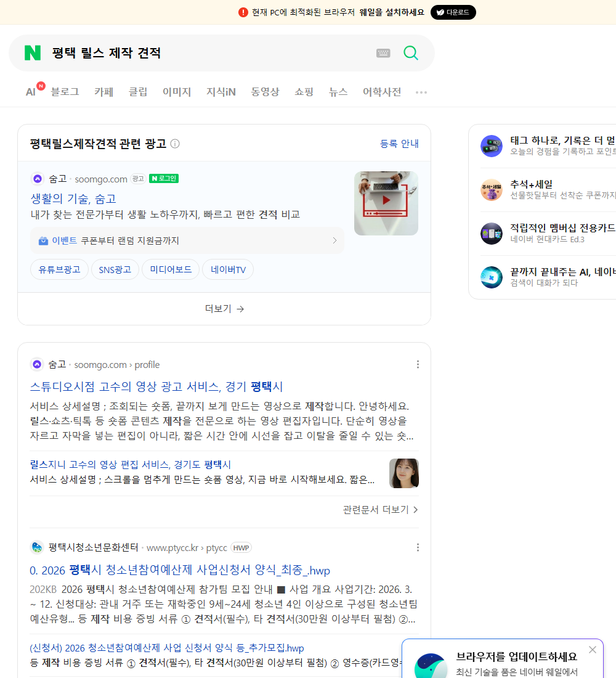The width and height of the screenshot is (616, 678).
Task: Switch to the 동영상 tab
Action: coord(265,92)
